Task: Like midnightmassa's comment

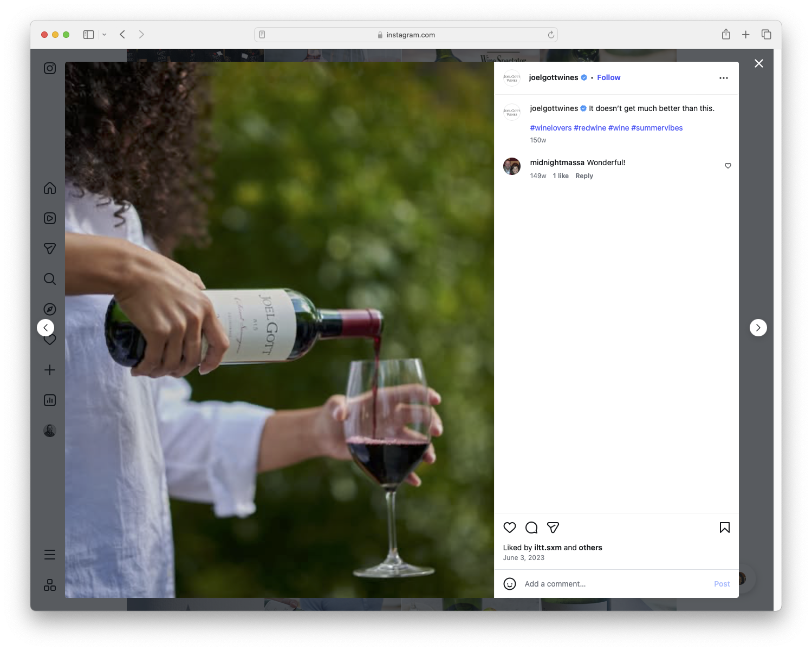Action: 727,166
